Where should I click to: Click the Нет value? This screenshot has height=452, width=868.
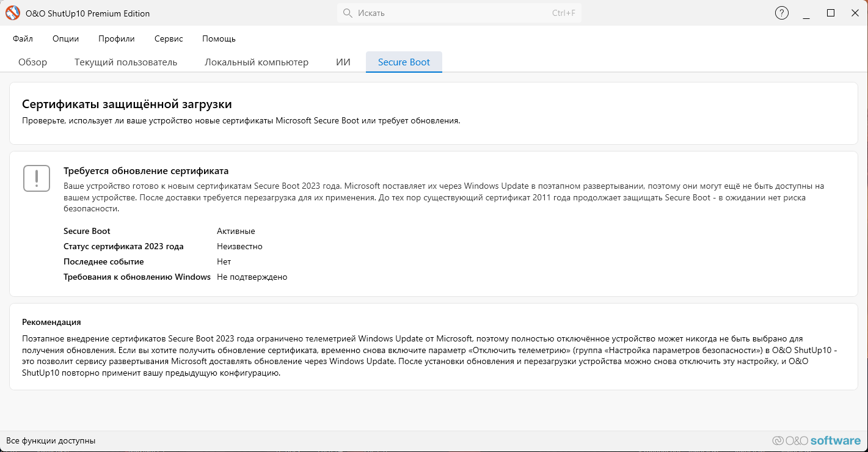point(224,261)
